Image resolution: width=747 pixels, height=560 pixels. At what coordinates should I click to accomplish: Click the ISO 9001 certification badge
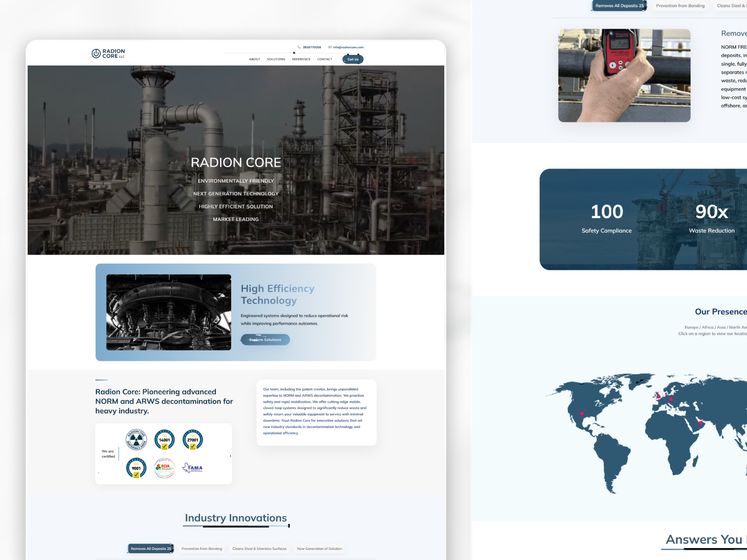136,468
